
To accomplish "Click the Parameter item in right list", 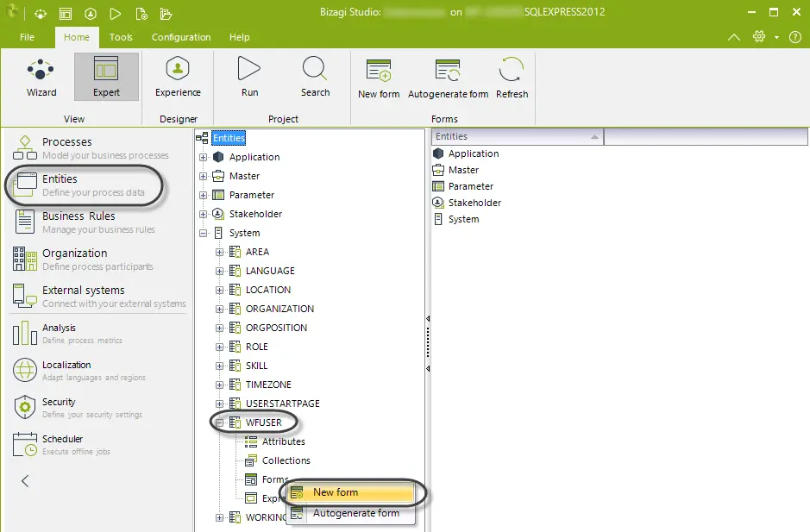I will point(471,186).
